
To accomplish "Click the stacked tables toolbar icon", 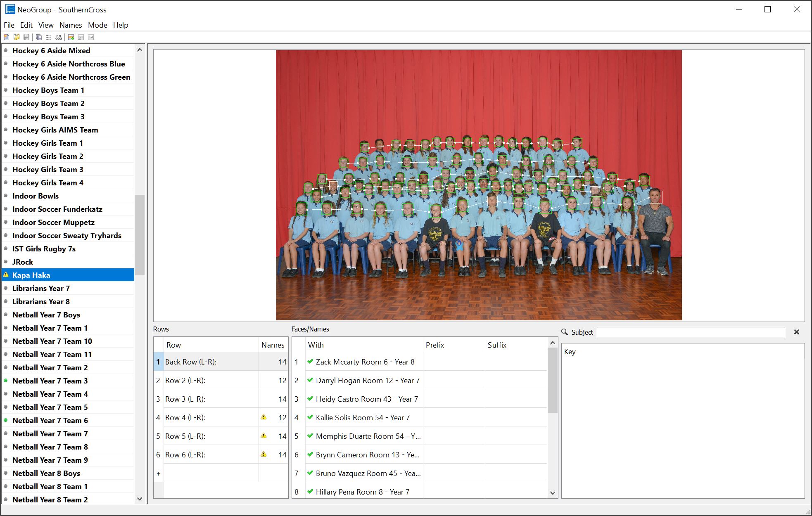I will 39,37.
